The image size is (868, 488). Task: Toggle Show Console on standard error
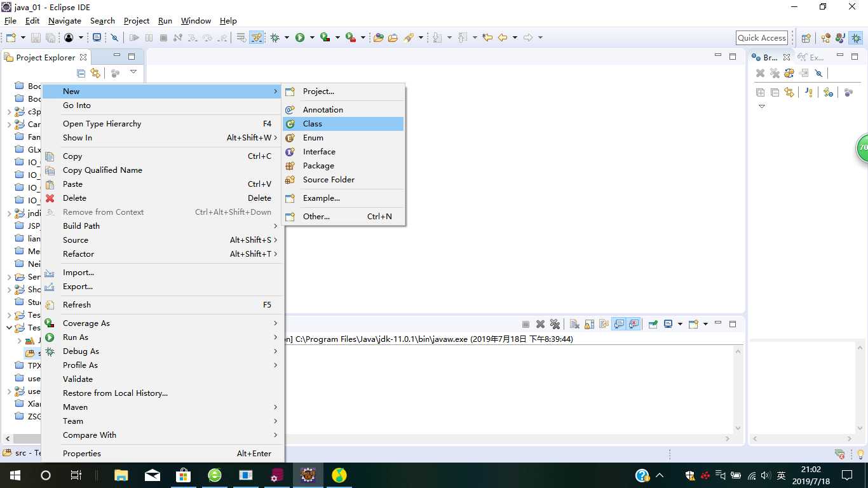click(634, 324)
